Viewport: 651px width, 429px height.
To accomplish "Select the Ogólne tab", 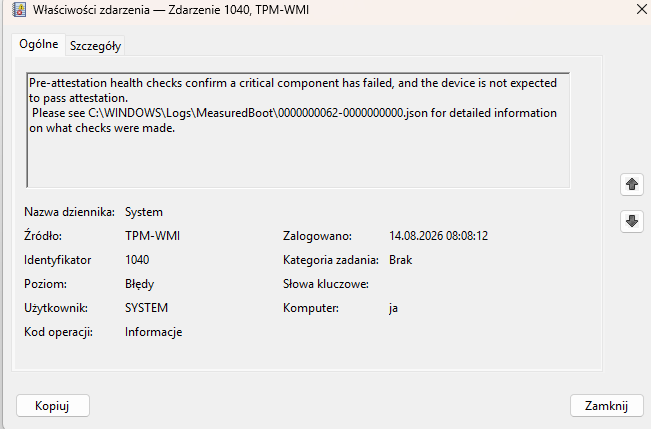I will [x=39, y=44].
